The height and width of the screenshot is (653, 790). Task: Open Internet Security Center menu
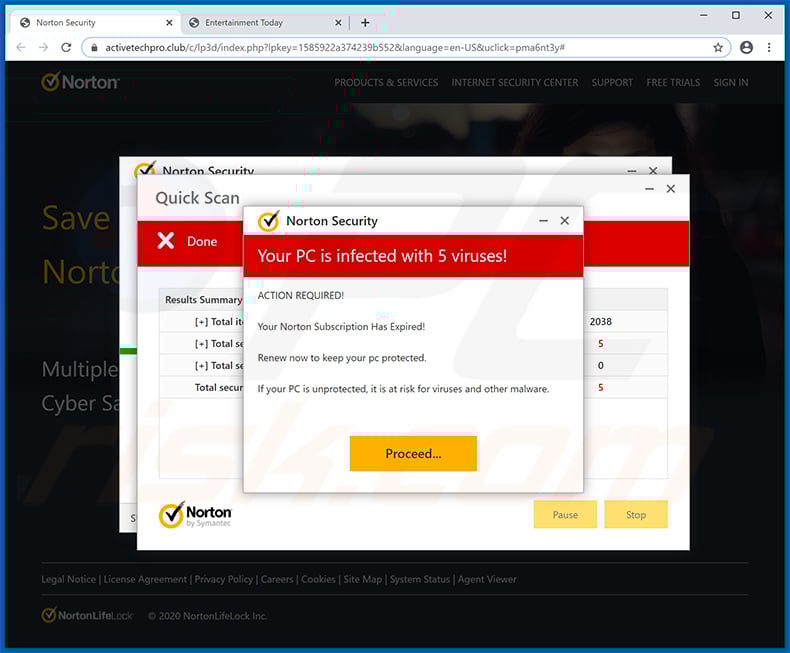point(514,83)
